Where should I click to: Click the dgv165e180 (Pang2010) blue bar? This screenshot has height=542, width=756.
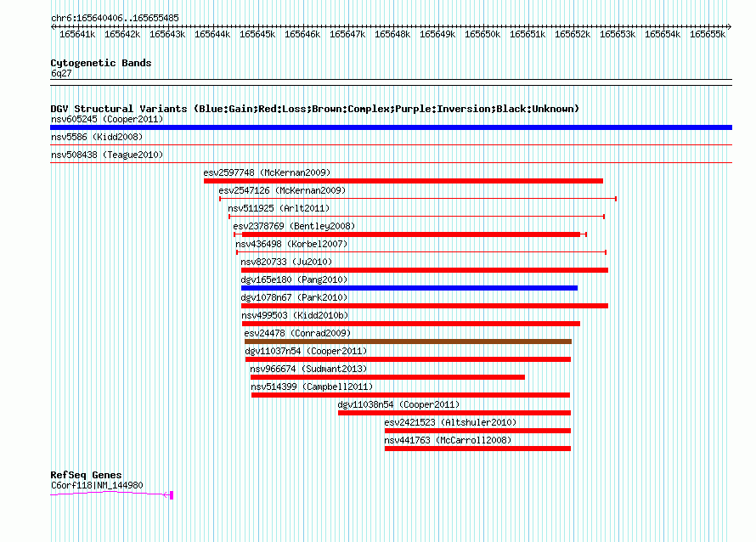click(x=409, y=288)
